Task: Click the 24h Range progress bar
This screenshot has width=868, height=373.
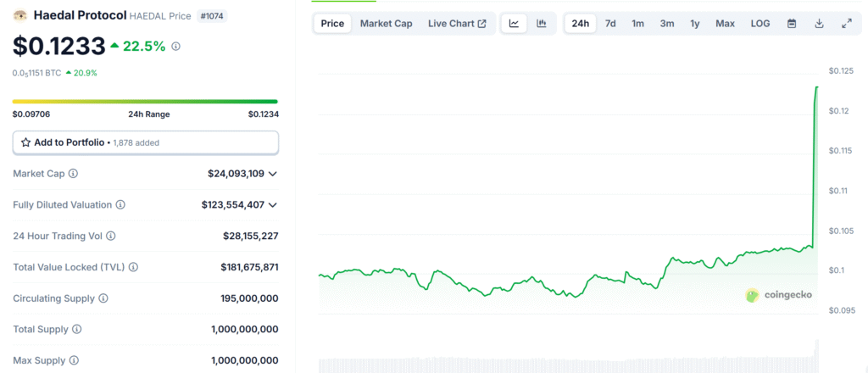Action: 145,102
